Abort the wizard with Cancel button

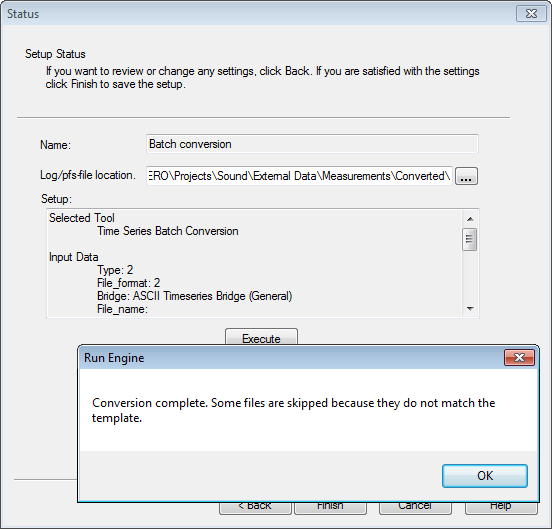[x=415, y=508]
